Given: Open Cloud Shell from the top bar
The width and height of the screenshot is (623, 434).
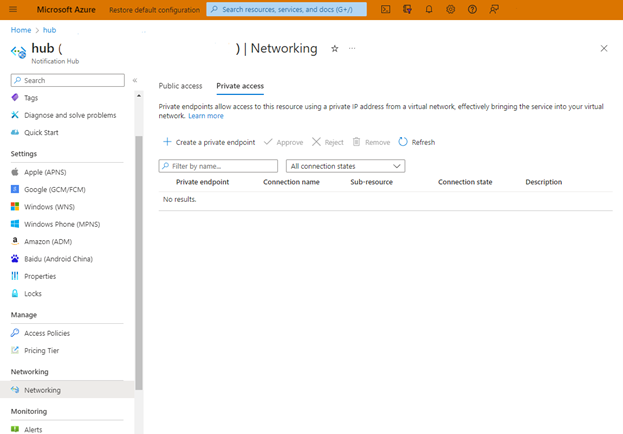Looking at the screenshot, I should pos(385,9).
